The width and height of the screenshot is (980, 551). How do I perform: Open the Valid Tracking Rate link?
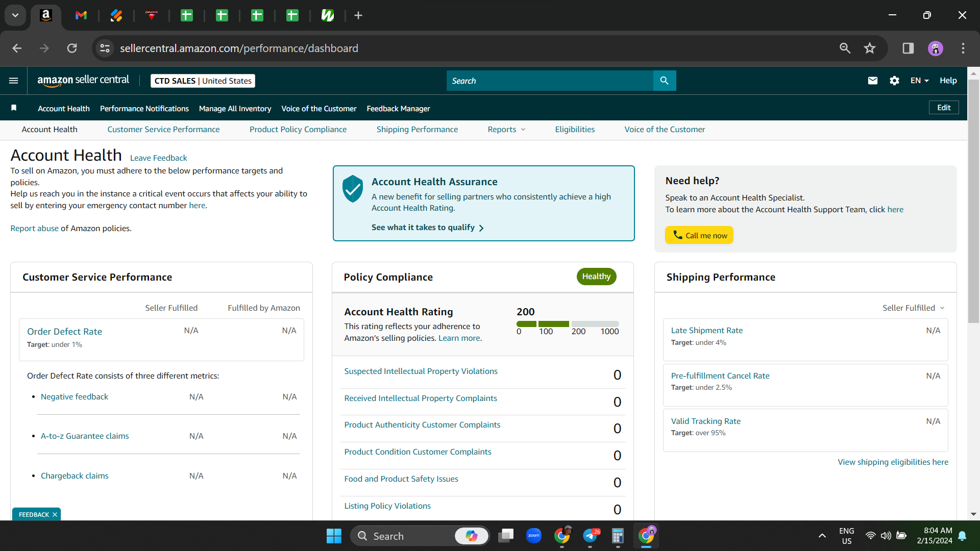(706, 421)
